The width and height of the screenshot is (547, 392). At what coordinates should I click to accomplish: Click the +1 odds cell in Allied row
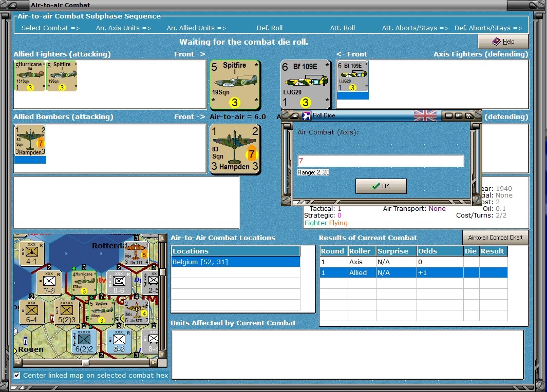(440, 272)
